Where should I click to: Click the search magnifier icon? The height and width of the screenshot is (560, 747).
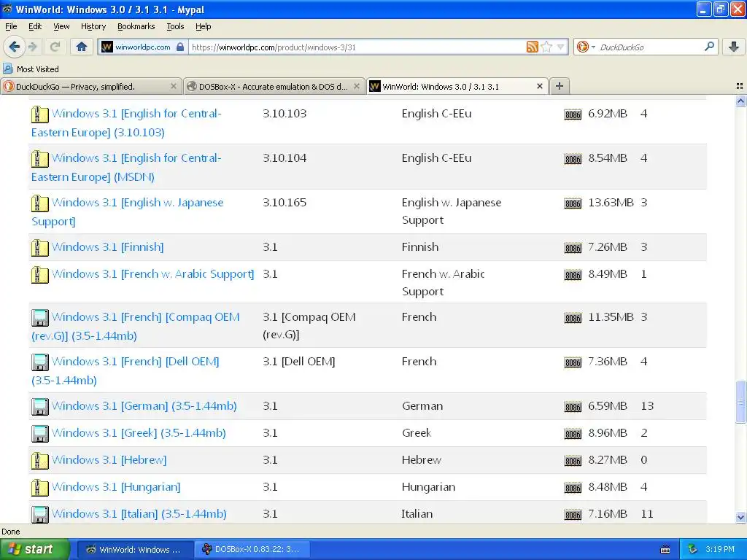(709, 46)
